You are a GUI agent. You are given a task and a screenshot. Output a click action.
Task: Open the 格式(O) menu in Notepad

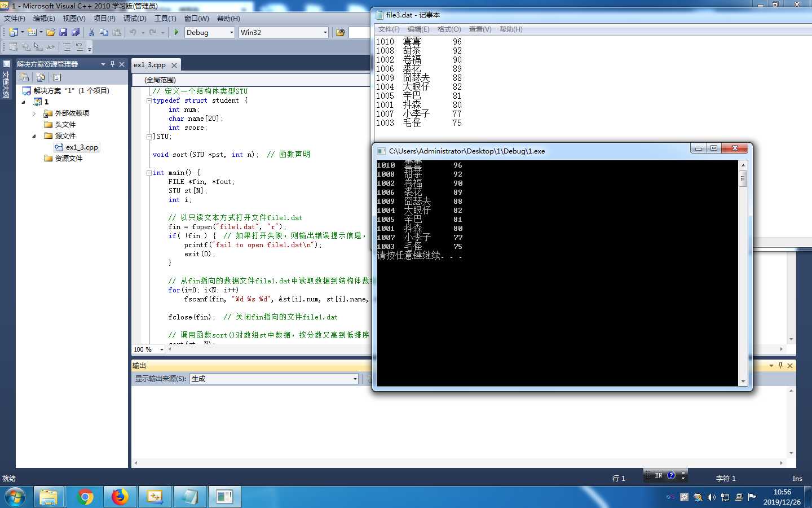pos(449,29)
